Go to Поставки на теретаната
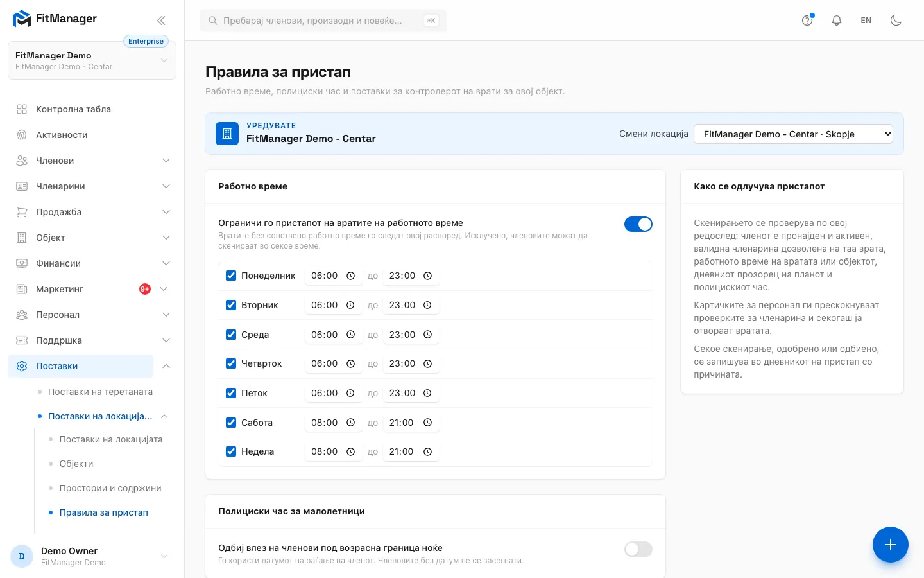The image size is (924, 578). coord(100,392)
